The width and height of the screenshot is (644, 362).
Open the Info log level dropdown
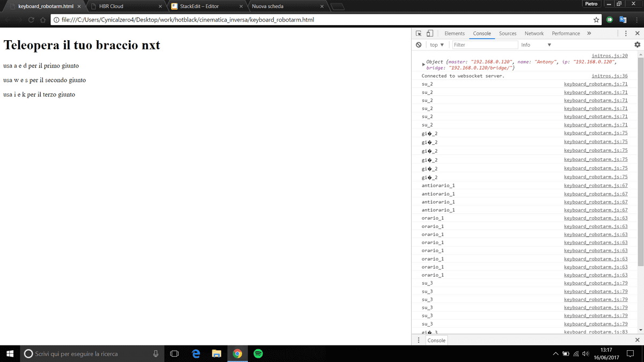(x=536, y=45)
